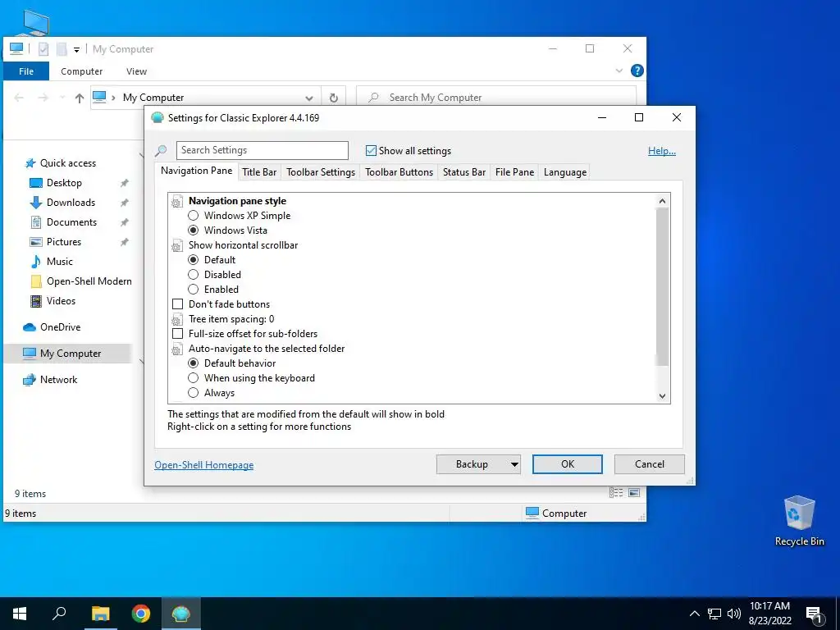Open the Explorer File menu
The width and height of the screenshot is (840, 630).
[x=26, y=71]
